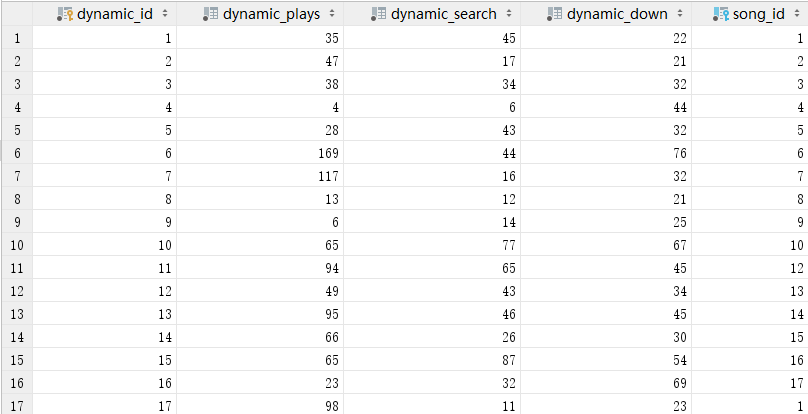Screen dimensions: 808x414
Task: Toggle sort arrows on song_id column
Action: coord(794,15)
